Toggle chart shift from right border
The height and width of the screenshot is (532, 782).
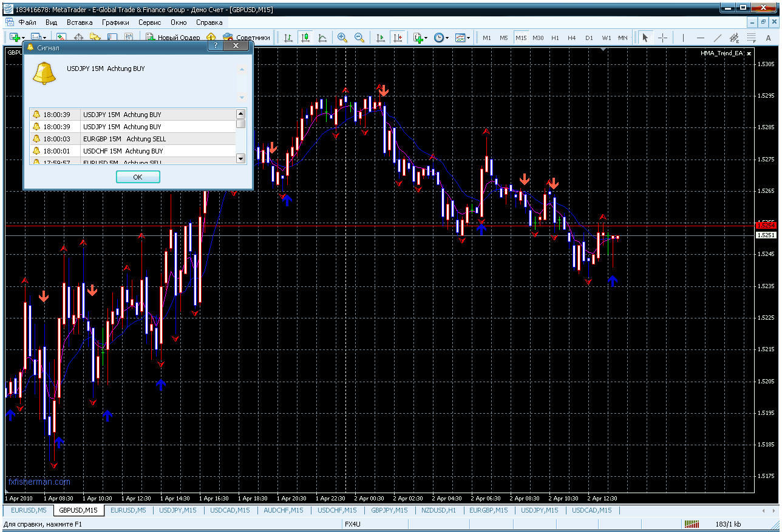[x=398, y=38]
